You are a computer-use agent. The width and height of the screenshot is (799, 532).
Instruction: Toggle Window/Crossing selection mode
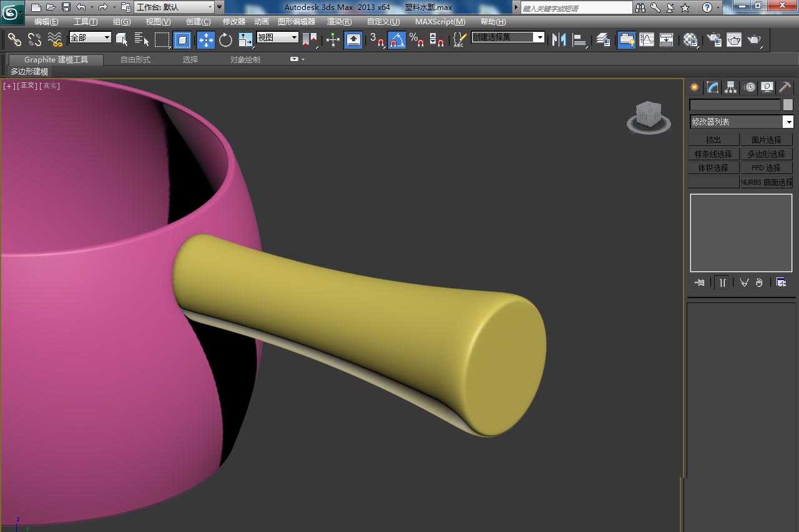click(x=182, y=41)
